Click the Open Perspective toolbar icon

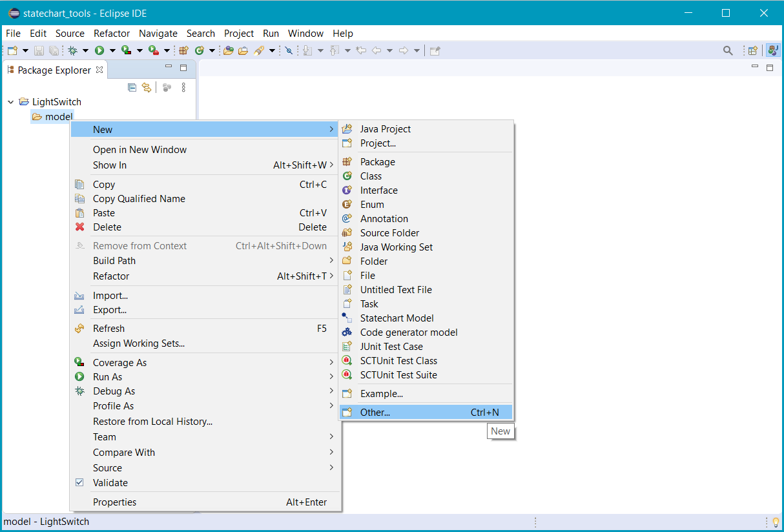[752, 50]
